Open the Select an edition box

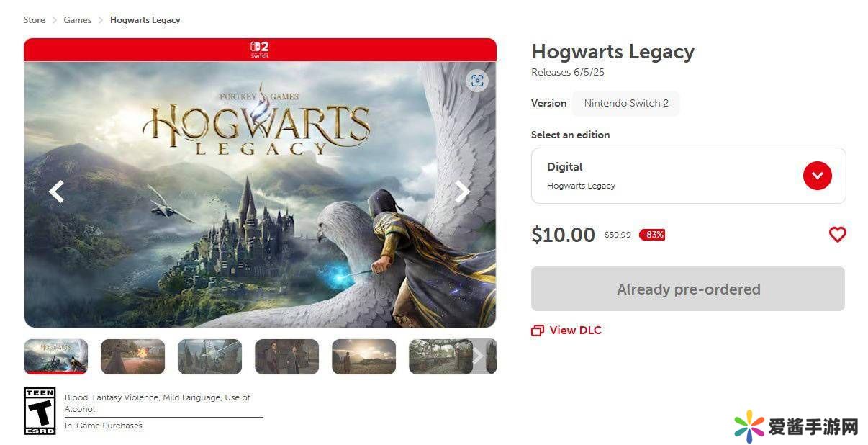tap(688, 176)
